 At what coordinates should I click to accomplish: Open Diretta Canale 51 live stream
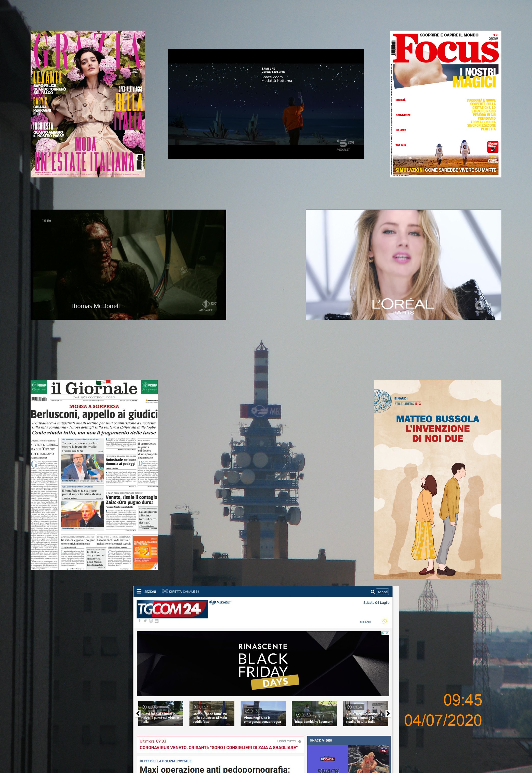[180, 591]
